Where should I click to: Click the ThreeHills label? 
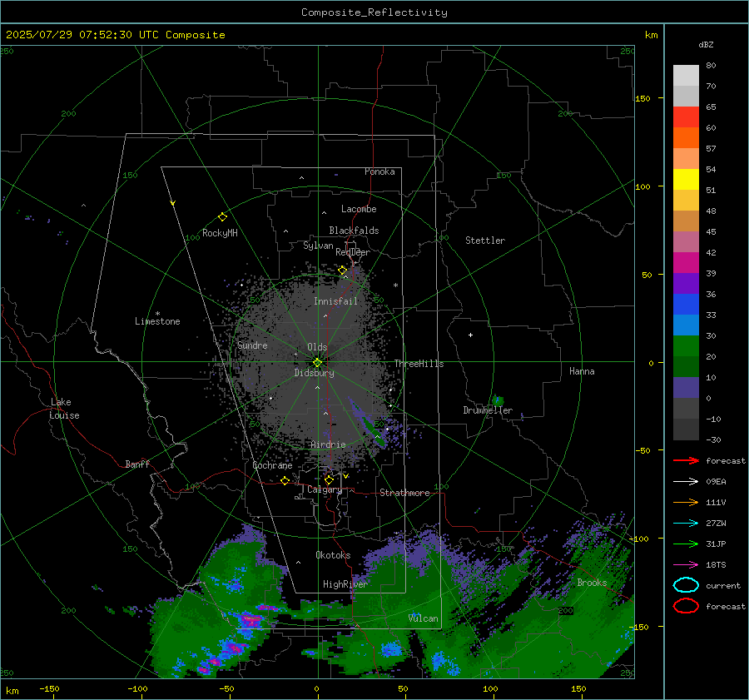point(419,364)
